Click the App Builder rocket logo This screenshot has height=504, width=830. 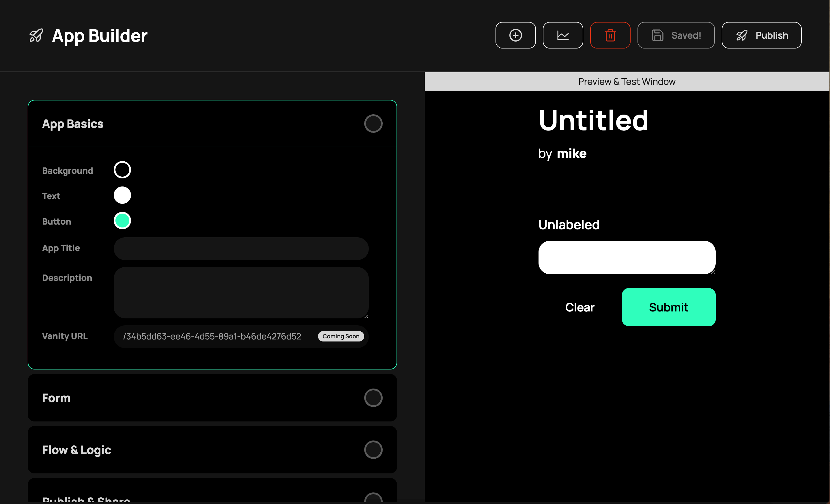(x=36, y=36)
